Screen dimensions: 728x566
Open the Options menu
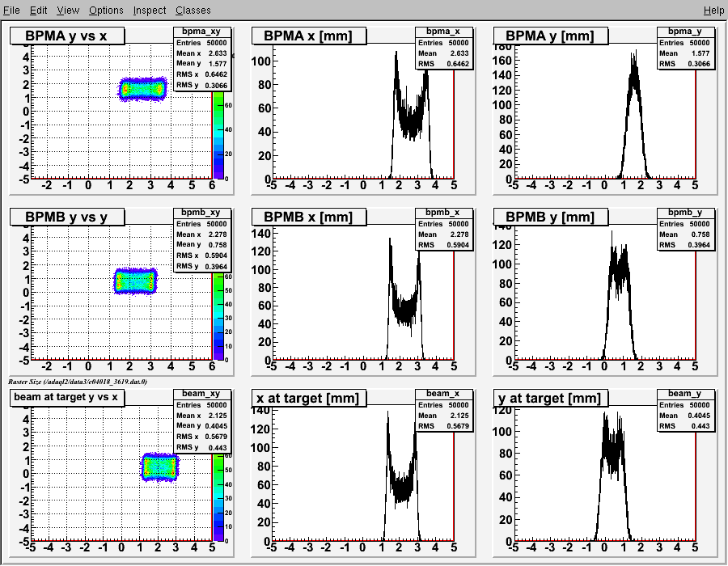tap(106, 11)
